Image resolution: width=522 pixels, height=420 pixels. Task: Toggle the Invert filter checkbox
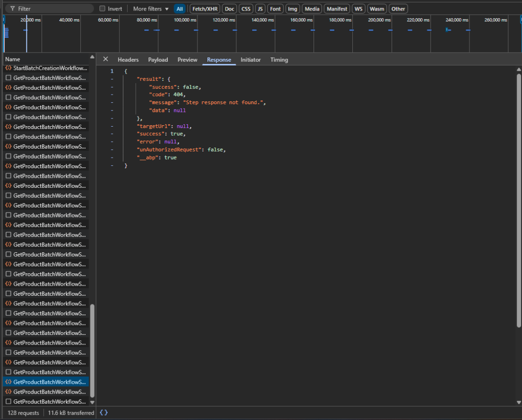coord(102,9)
